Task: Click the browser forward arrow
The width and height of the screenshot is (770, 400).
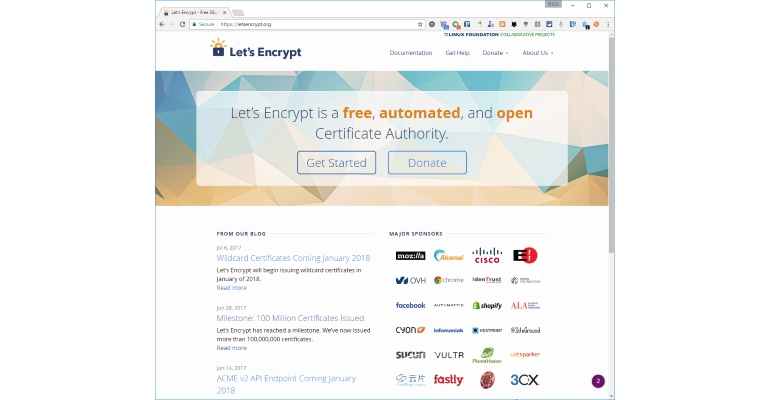Action: pos(172,24)
